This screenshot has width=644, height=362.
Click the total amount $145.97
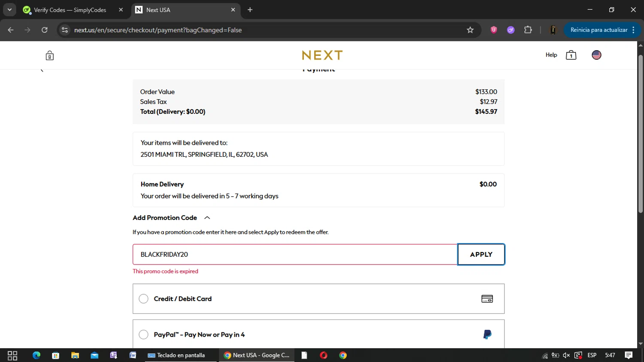pyautogui.click(x=486, y=112)
